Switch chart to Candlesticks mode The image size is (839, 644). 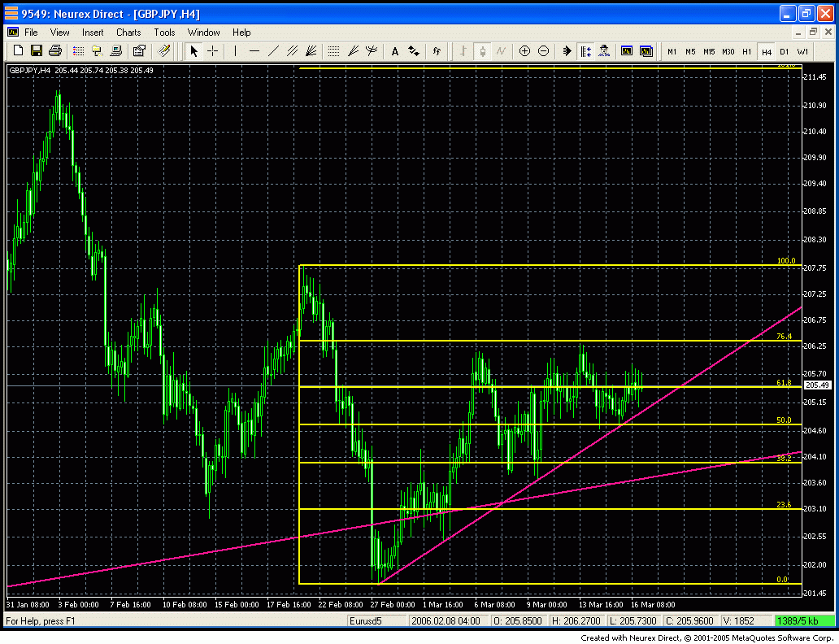(x=483, y=51)
